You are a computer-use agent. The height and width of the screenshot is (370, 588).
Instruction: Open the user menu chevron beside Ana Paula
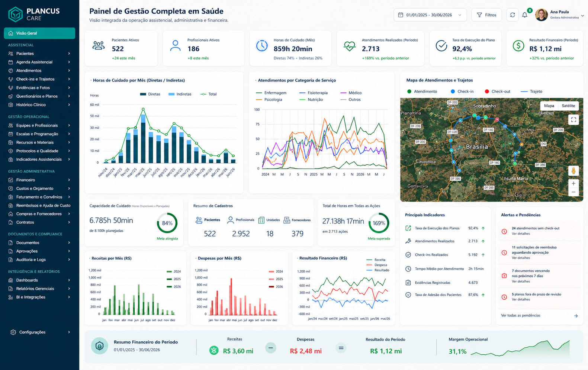pyautogui.click(x=582, y=16)
